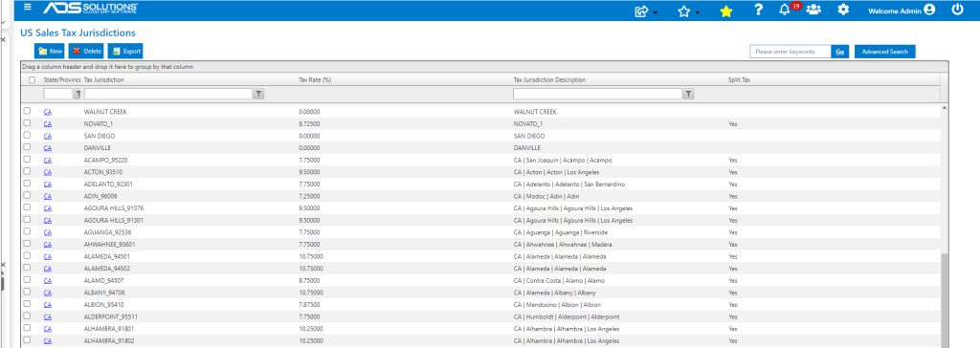
Task: Open the share/export icon in header
Action: [641, 11]
